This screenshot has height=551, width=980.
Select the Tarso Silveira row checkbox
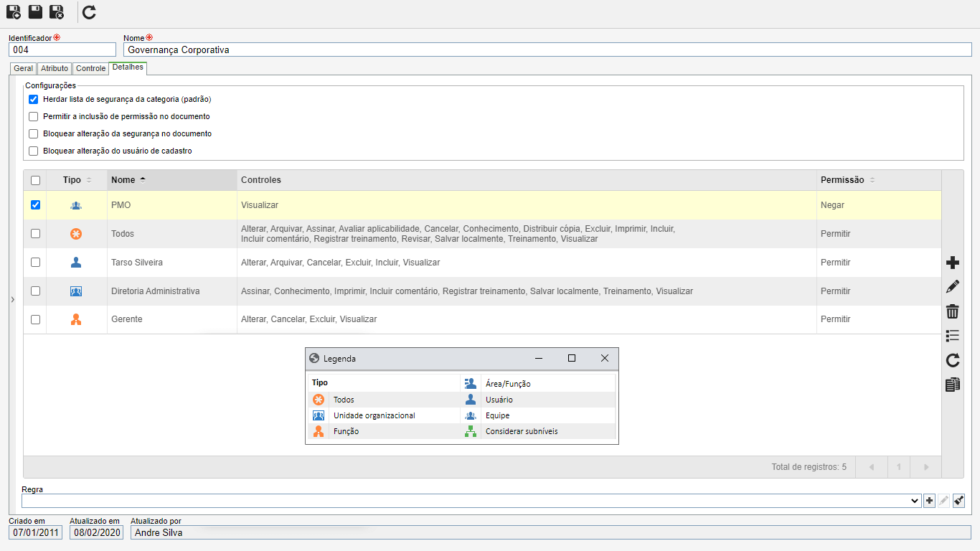tap(35, 263)
